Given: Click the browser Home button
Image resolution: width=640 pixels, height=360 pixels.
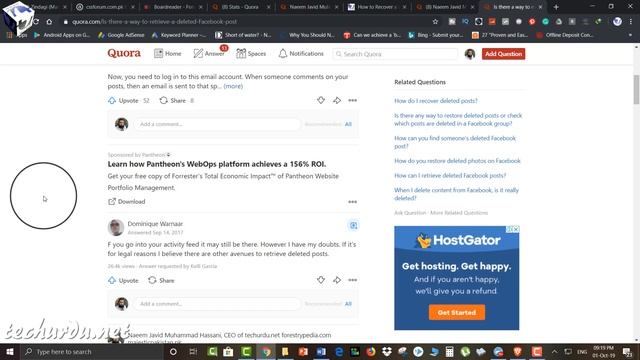Looking at the screenshot, I should tap(49, 22).
